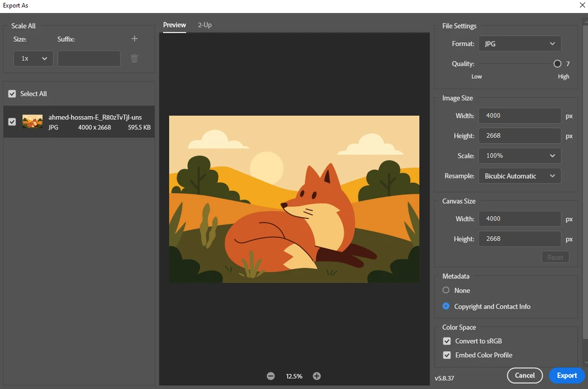Click the 12.5% zoom level text

click(x=294, y=376)
